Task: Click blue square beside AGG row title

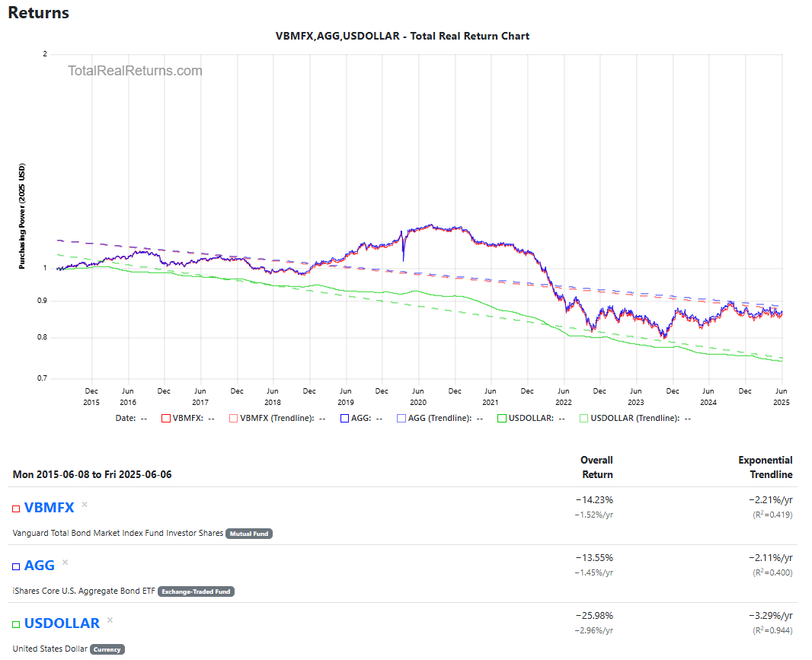Action: 16,567
